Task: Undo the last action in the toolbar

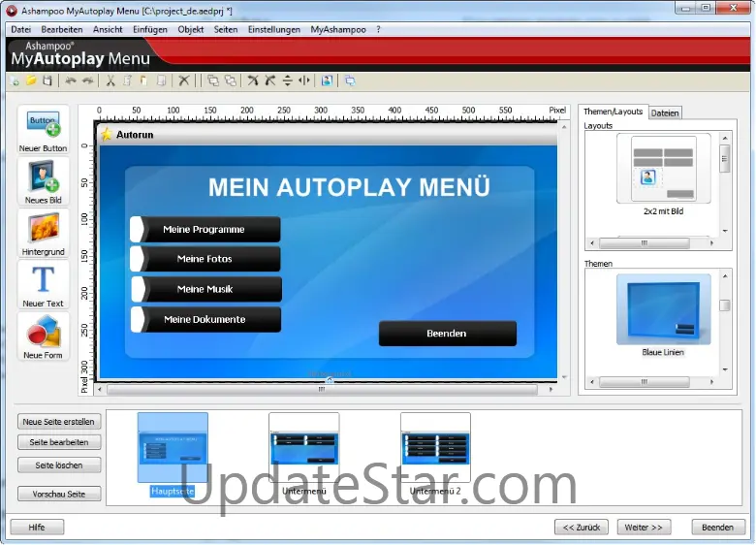Action: 71,80
